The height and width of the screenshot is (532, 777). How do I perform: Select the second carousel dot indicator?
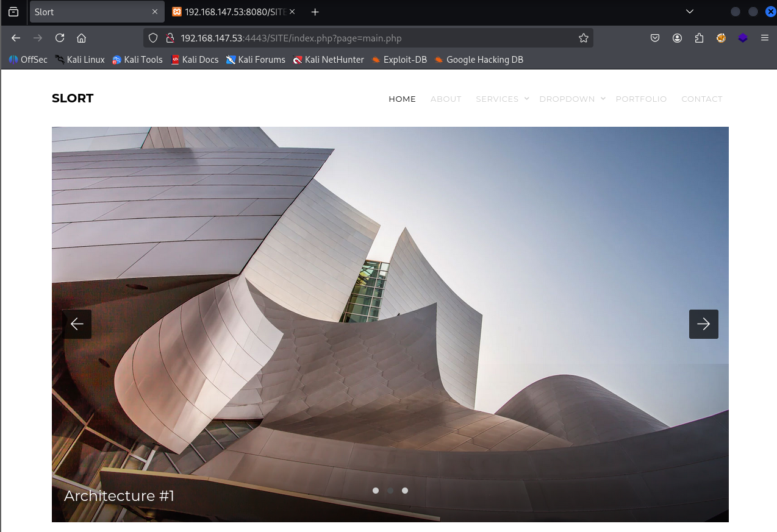[x=390, y=491]
